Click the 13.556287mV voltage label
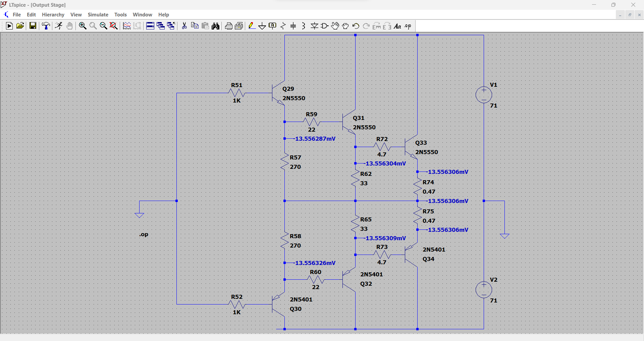This screenshot has height=341, width=644. point(315,139)
